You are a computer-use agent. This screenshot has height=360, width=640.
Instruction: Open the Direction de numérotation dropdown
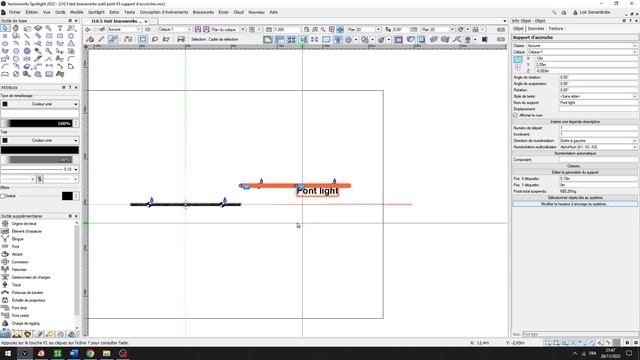[598, 140]
